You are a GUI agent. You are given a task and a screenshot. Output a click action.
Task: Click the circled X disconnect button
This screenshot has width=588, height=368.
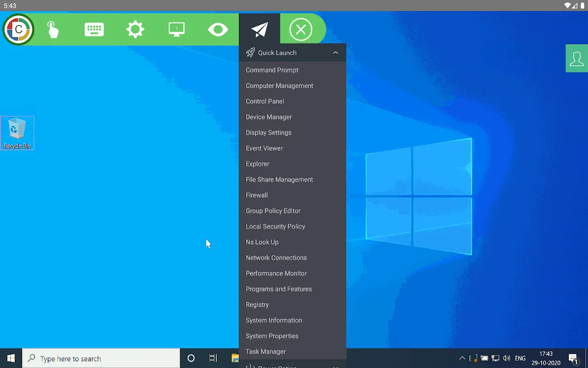point(301,30)
